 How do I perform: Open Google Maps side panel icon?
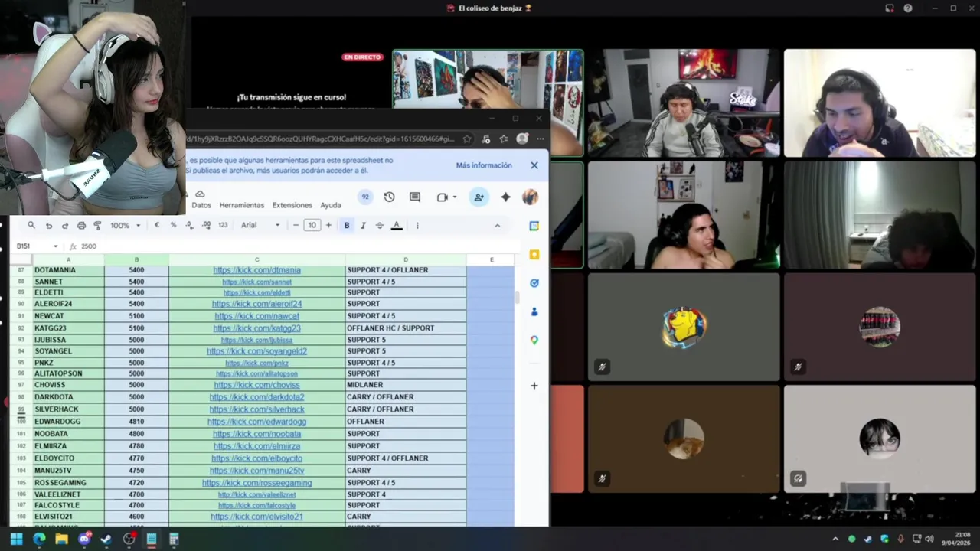pyautogui.click(x=534, y=340)
